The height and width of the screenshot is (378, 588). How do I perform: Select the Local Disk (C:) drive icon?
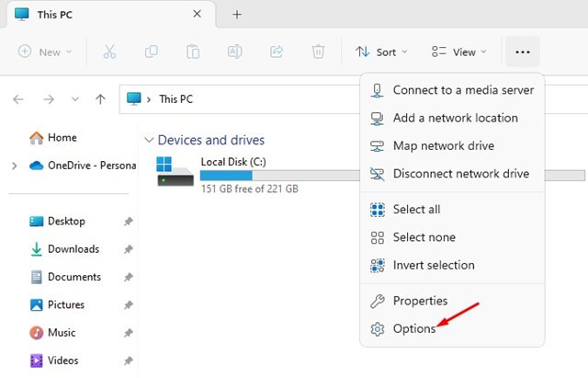(x=175, y=171)
